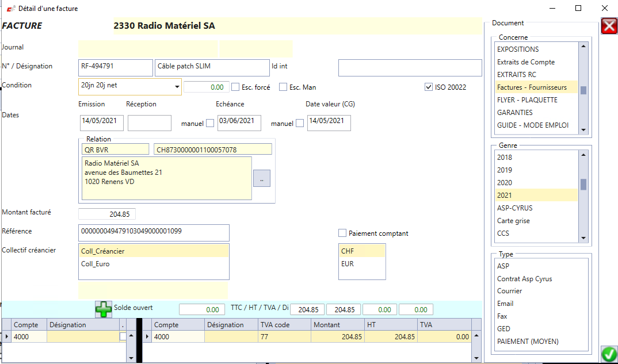This screenshot has width=618, height=364.
Task: Click the QR BVR relation field
Action: coord(116,150)
